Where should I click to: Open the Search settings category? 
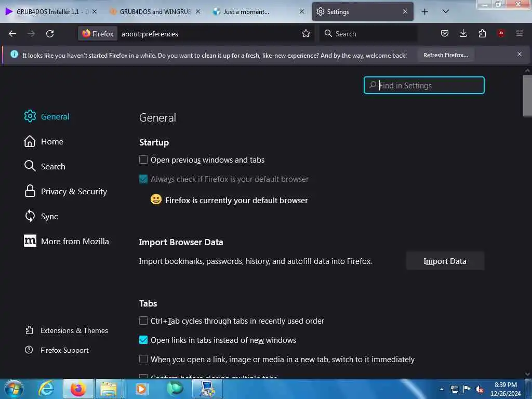click(x=45, y=166)
